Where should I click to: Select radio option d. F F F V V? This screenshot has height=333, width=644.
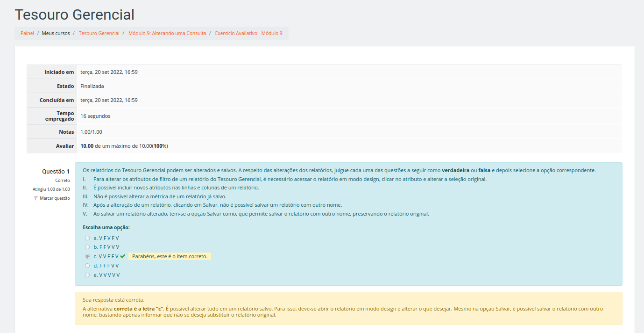coord(87,266)
